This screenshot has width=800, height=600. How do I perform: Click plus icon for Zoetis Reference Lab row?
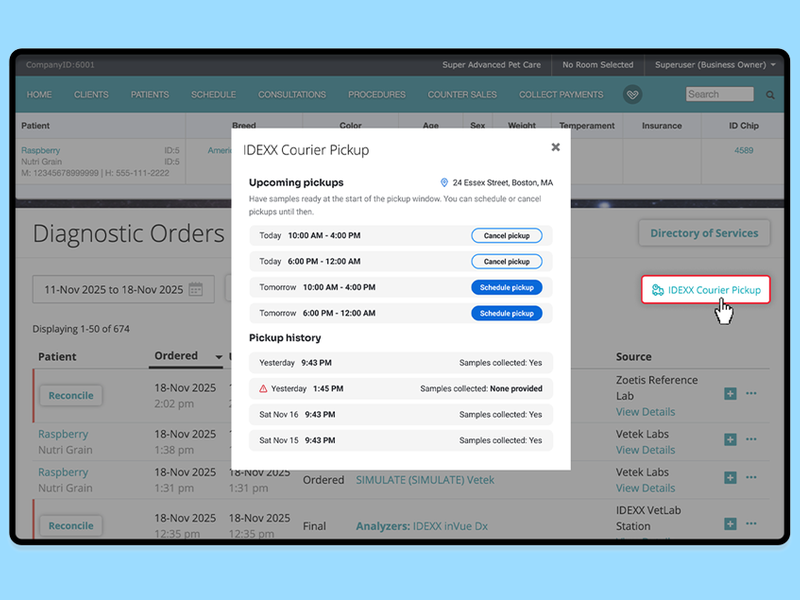[730, 393]
